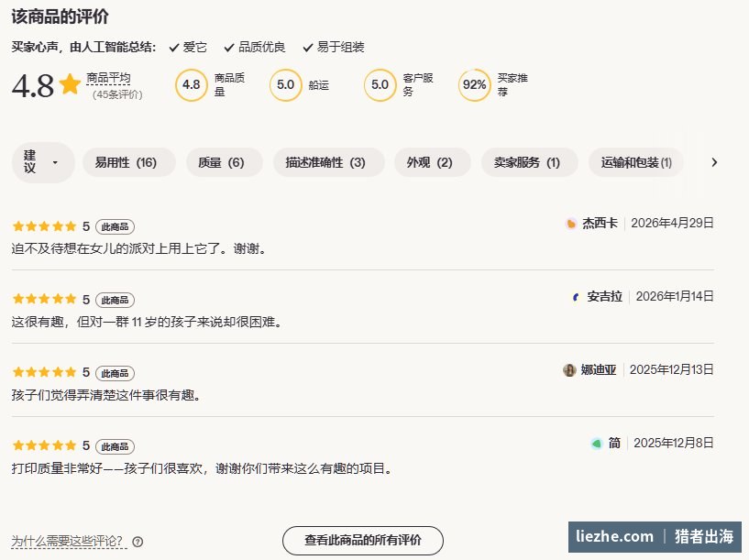Click review date 2025年12月8日
Image resolution: width=749 pixels, height=560 pixels.
pyautogui.click(x=674, y=443)
